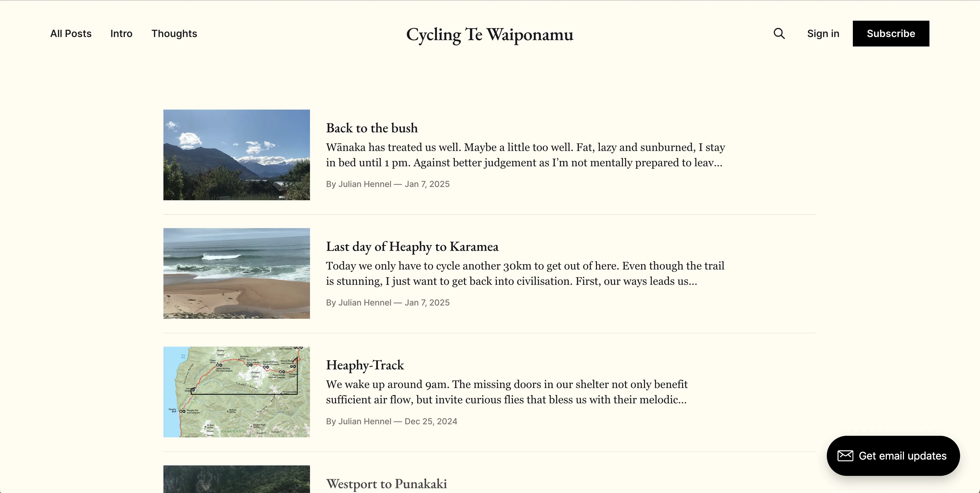This screenshot has height=493, width=980.
Task: Click the envelope icon for email updates
Action: (x=845, y=456)
